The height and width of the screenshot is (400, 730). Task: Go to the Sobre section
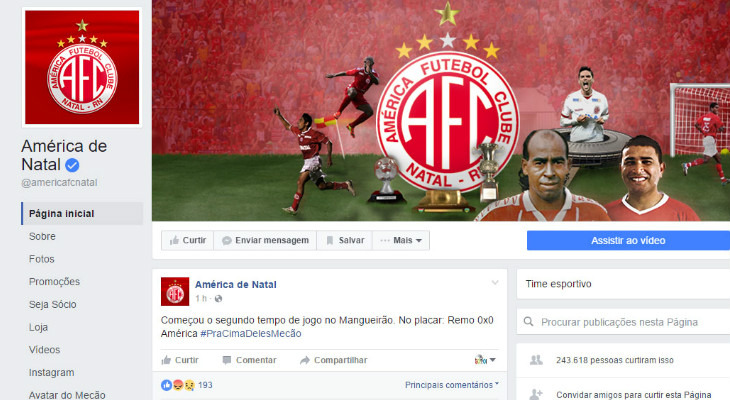click(x=42, y=237)
